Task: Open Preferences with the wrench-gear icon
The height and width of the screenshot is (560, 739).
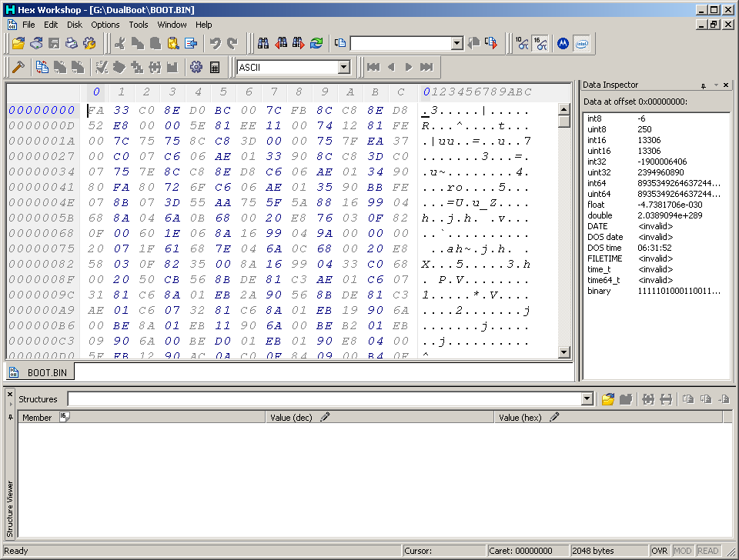Action: point(89,43)
